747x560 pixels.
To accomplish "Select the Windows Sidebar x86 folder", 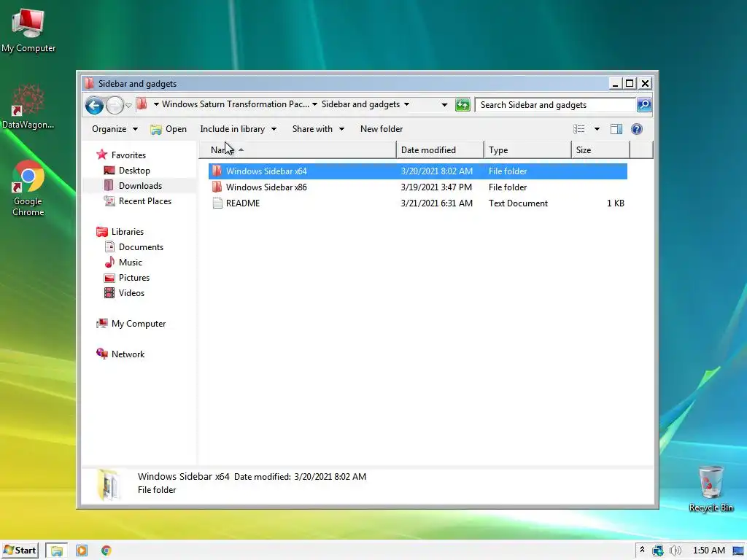I will pyautogui.click(x=418, y=187).
